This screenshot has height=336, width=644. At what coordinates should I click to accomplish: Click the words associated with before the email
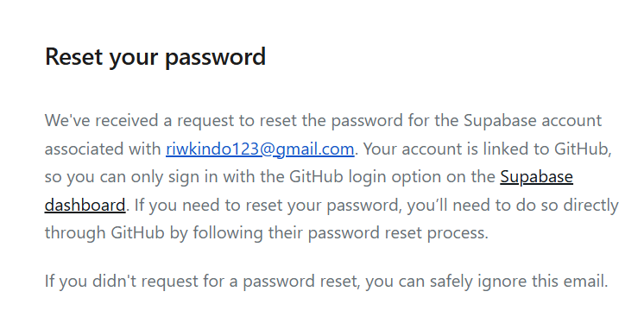(103, 149)
